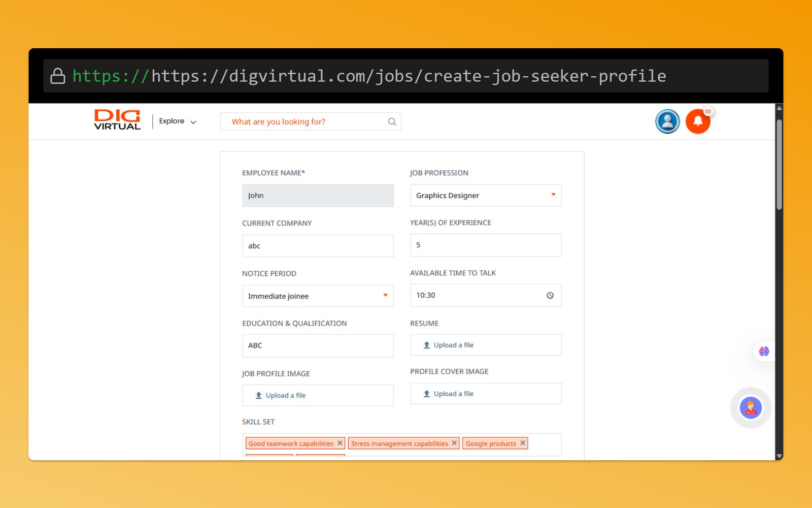Click the brain AI widget icon
This screenshot has height=508, width=812.
click(764, 351)
